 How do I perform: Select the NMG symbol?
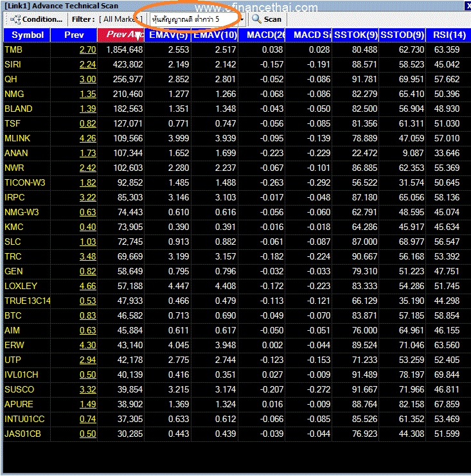coord(14,94)
